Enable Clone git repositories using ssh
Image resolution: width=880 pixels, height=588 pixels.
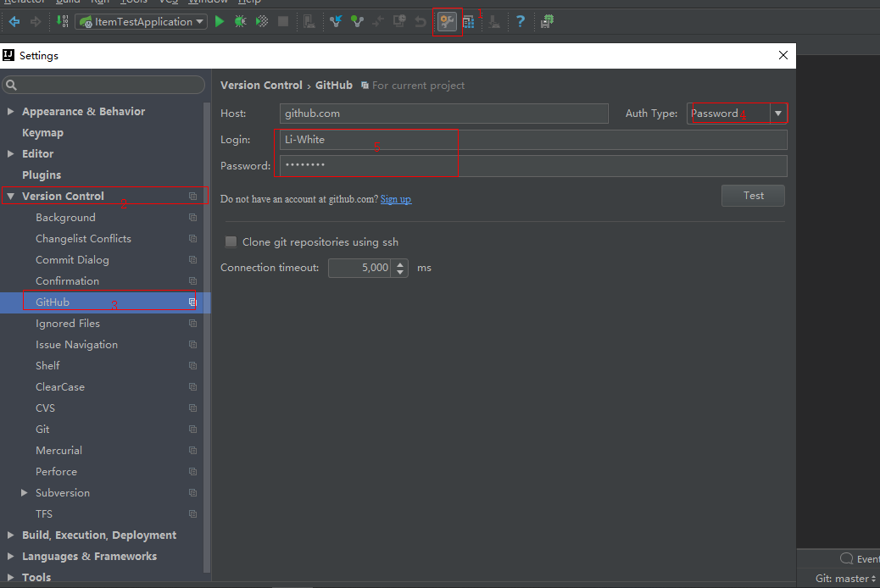[x=231, y=242]
